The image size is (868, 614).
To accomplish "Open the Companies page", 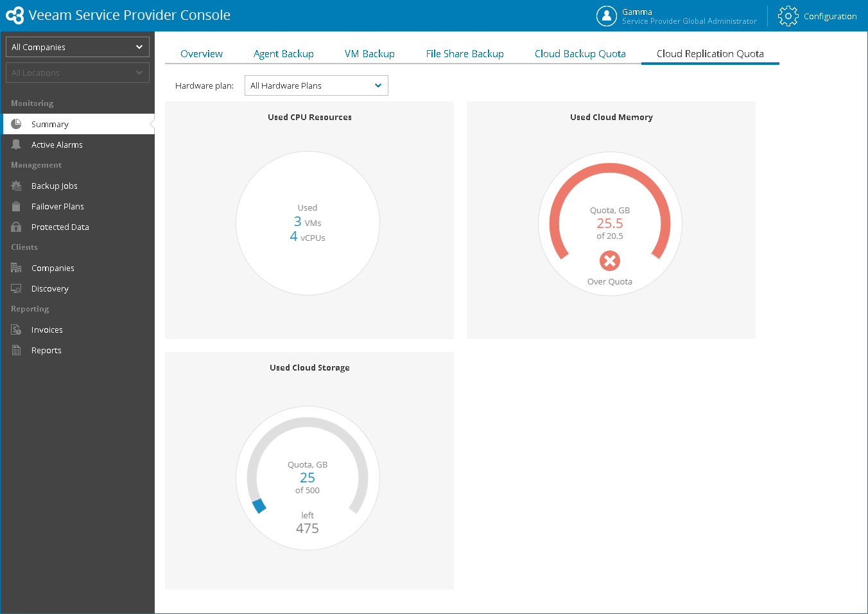I will [x=78, y=268].
